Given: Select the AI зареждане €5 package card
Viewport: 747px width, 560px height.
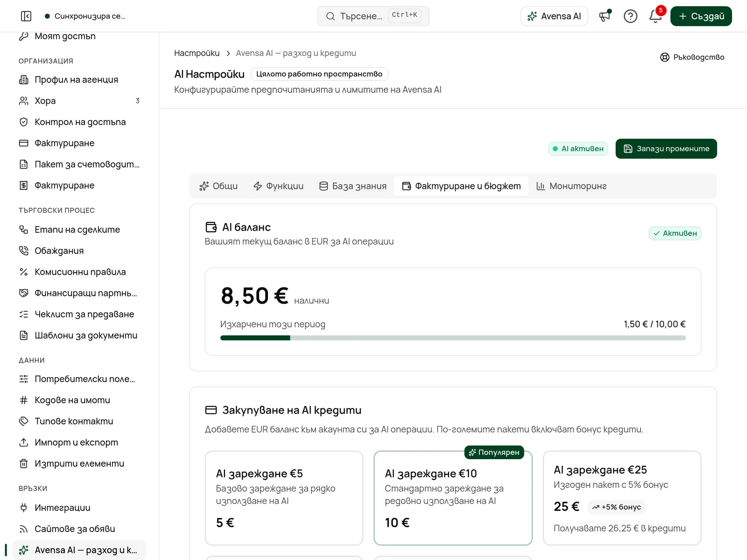Looking at the screenshot, I should click(284, 498).
